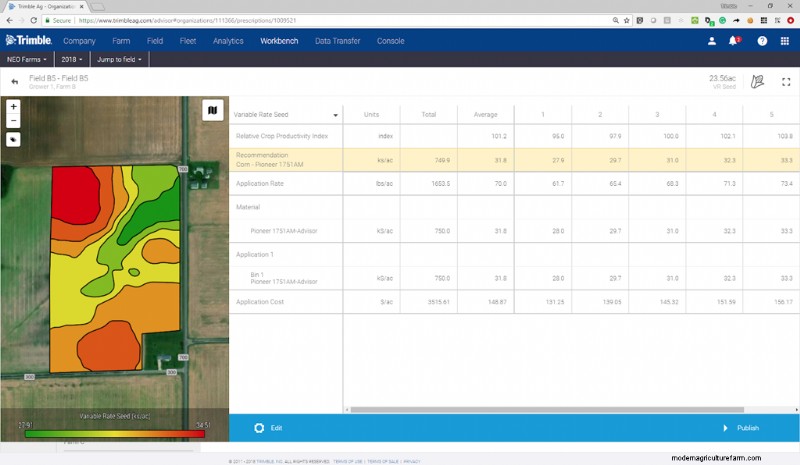The width and height of the screenshot is (800, 465).
Task: Switch to the Analytics menu
Action: click(228, 41)
